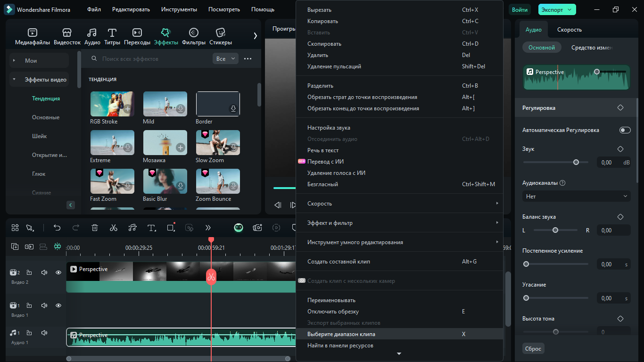Open the Аудиоканалы dropdown showing Нет
The width and height of the screenshot is (644, 362).
[x=577, y=196]
